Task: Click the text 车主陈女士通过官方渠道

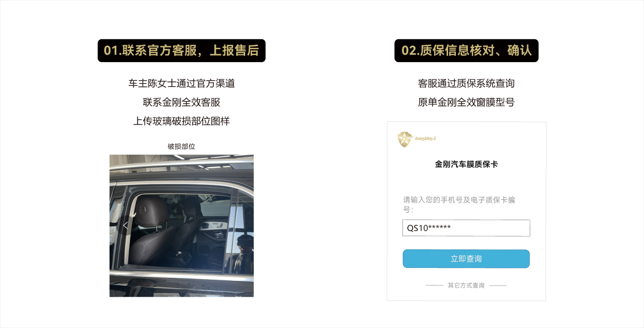Action: pyautogui.click(x=182, y=83)
